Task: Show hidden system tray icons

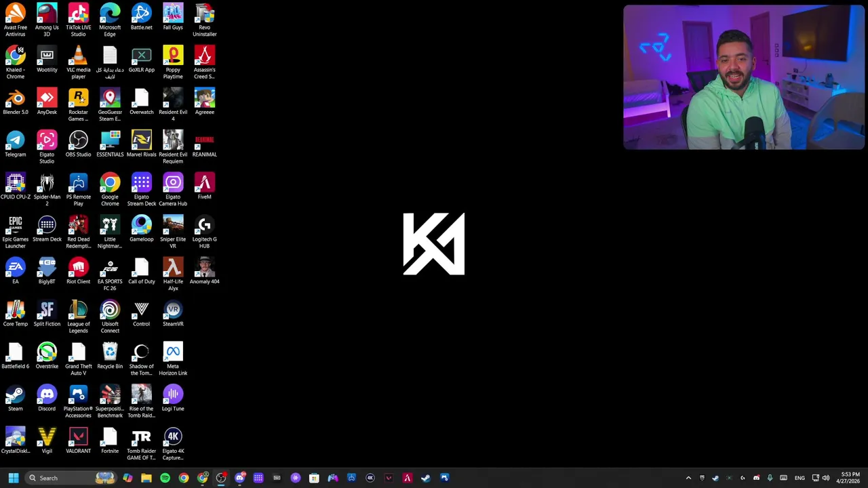Action: coord(688,478)
